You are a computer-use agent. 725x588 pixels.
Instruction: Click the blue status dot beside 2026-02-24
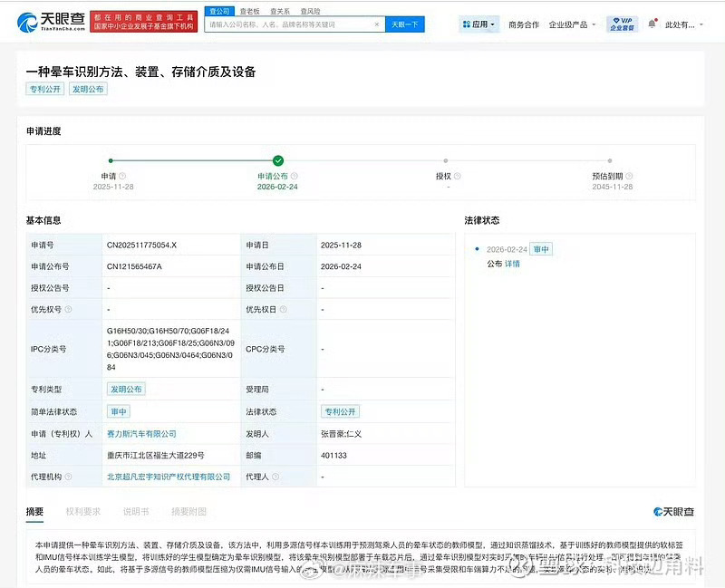(x=475, y=248)
